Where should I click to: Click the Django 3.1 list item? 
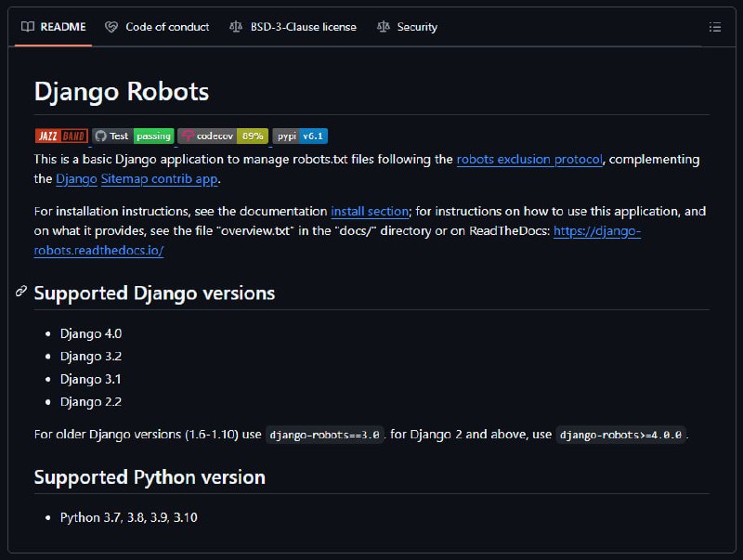(90, 379)
